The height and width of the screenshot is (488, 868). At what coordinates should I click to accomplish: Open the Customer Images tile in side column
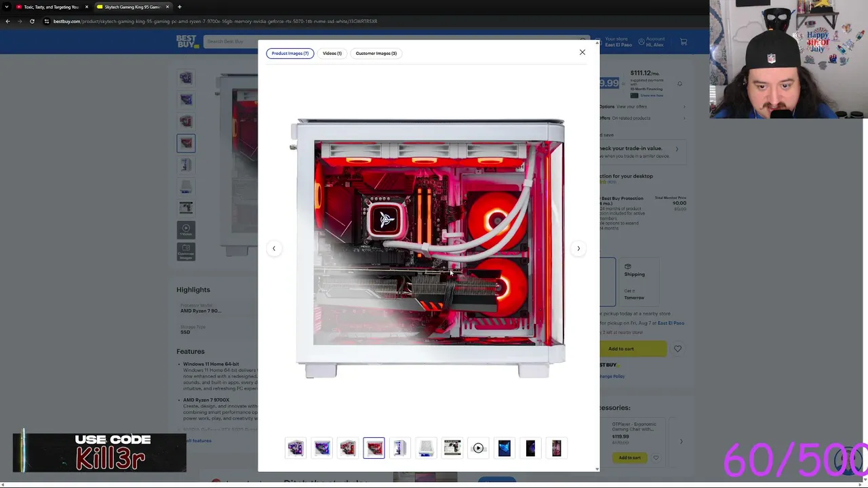point(186,251)
